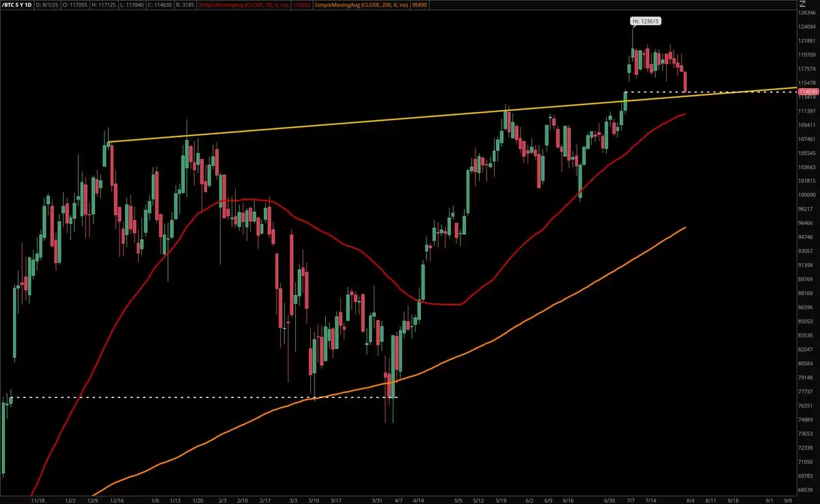This screenshot has height=504, width=820.
Task: Click the 11/18 date label on the time axis
Action: coord(38,499)
